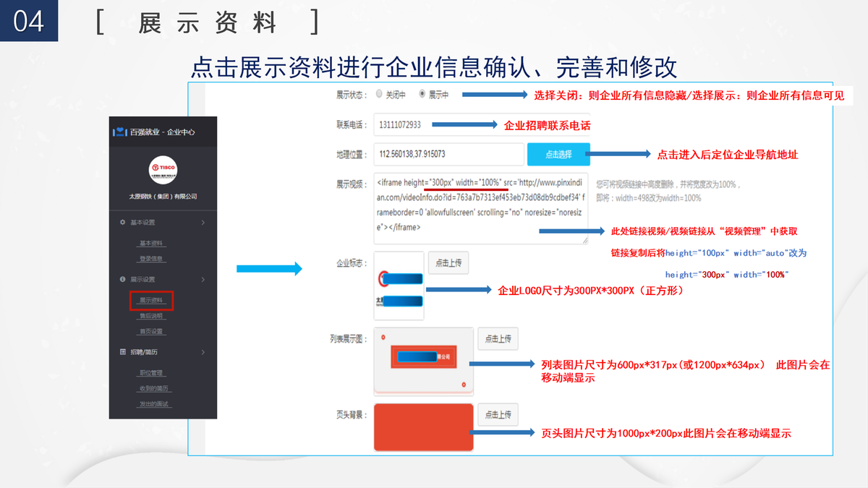
Task: Click 点击上传 button for 列表展示图
Action: (498, 338)
